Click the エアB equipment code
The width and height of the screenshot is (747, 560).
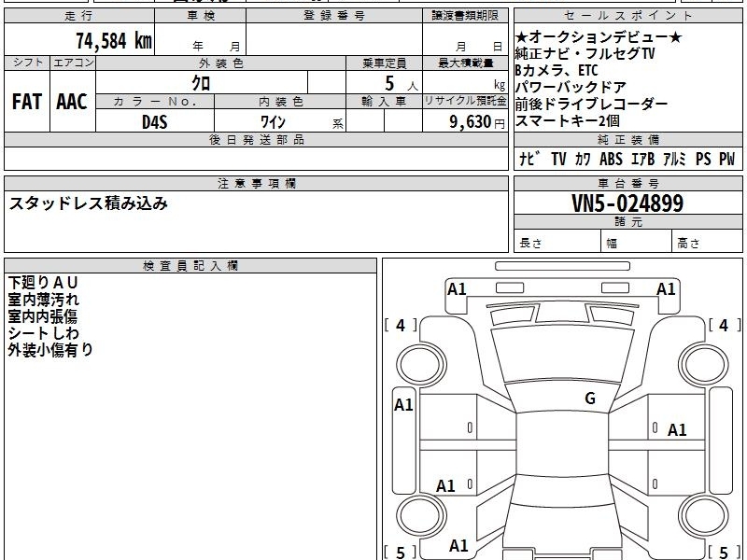[642, 159]
